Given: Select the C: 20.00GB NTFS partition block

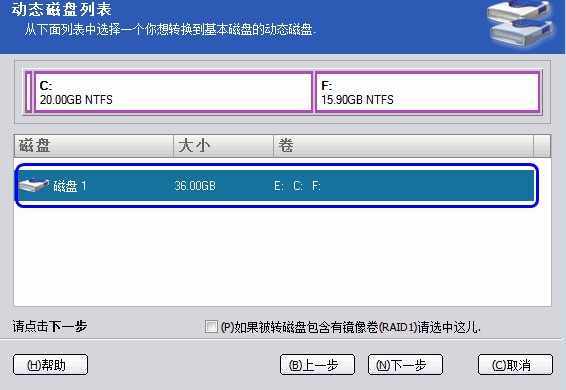Looking at the screenshot, I should 173,92.
